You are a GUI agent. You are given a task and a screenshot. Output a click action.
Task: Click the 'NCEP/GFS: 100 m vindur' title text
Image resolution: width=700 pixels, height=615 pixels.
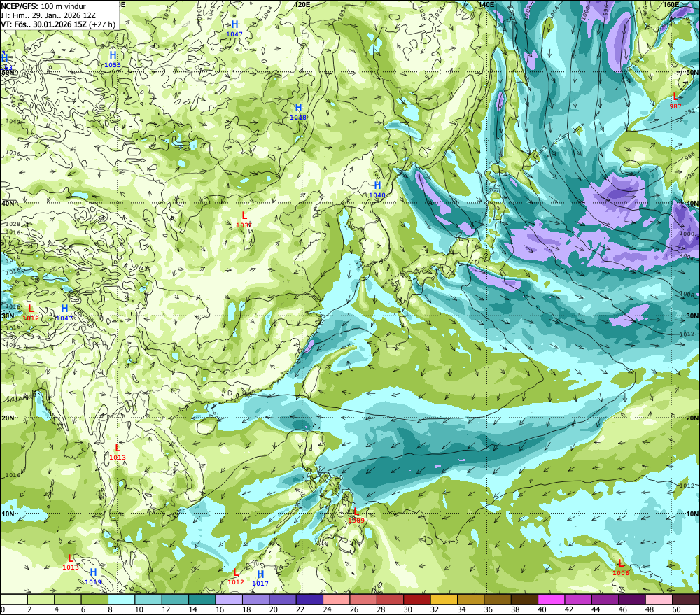pos(43,6)
